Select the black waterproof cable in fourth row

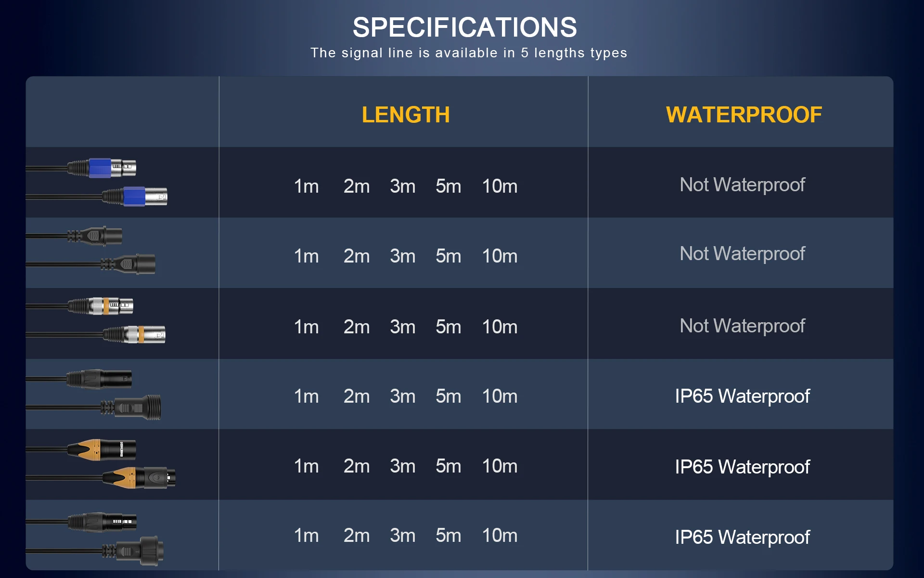tap(94, 394)
